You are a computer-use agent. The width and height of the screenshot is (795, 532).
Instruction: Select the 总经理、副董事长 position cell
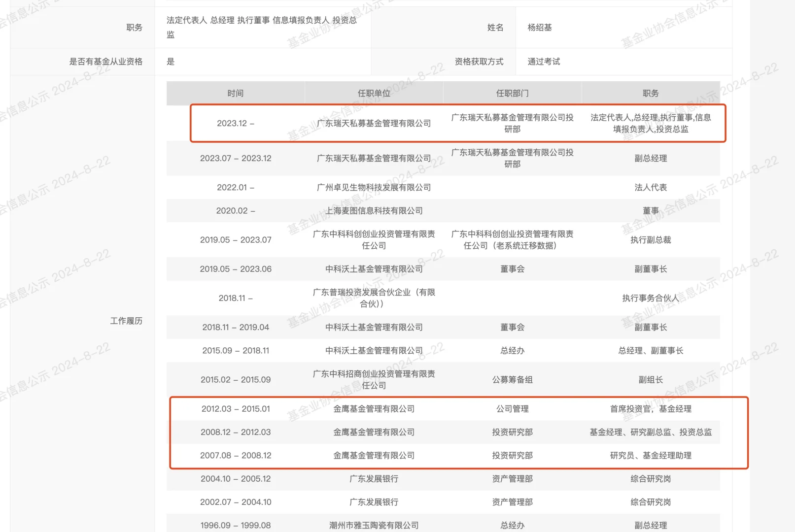point(651,350)
